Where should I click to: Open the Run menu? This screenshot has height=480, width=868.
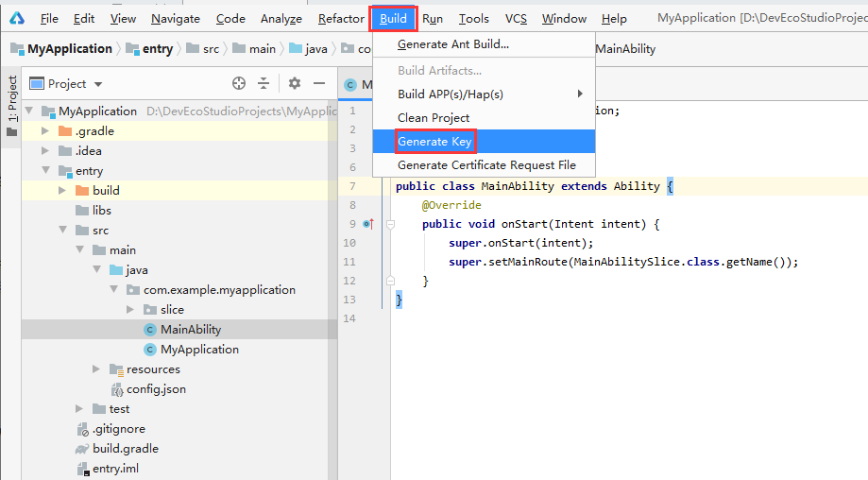433,18
